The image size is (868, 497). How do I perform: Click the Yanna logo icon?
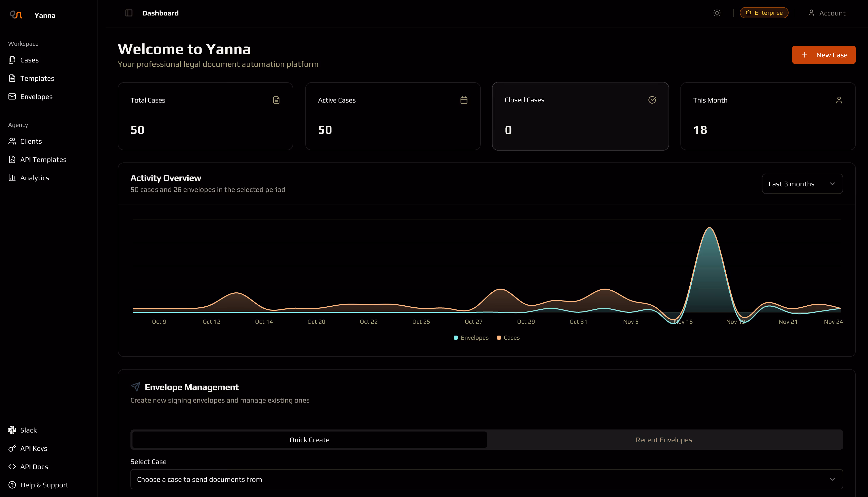click(16, 15)
